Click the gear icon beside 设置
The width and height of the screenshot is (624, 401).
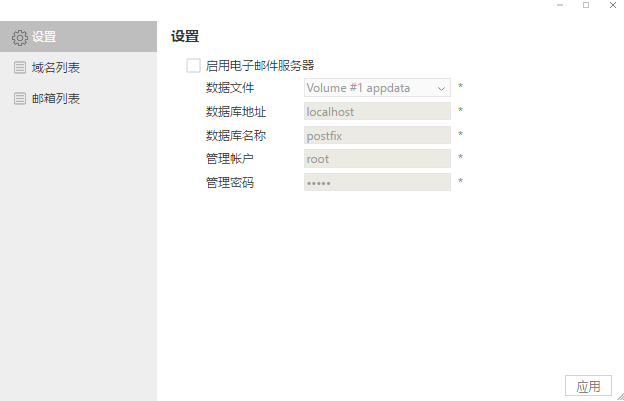coord(19,37)
